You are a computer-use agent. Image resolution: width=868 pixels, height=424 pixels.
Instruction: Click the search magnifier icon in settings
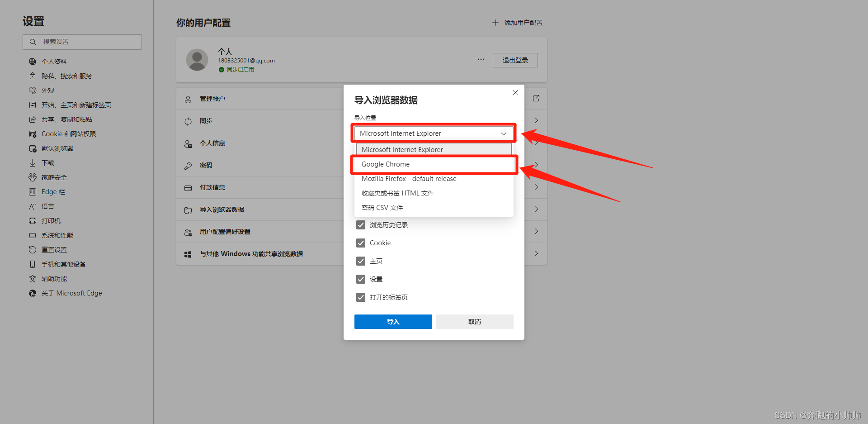point(33,42)
